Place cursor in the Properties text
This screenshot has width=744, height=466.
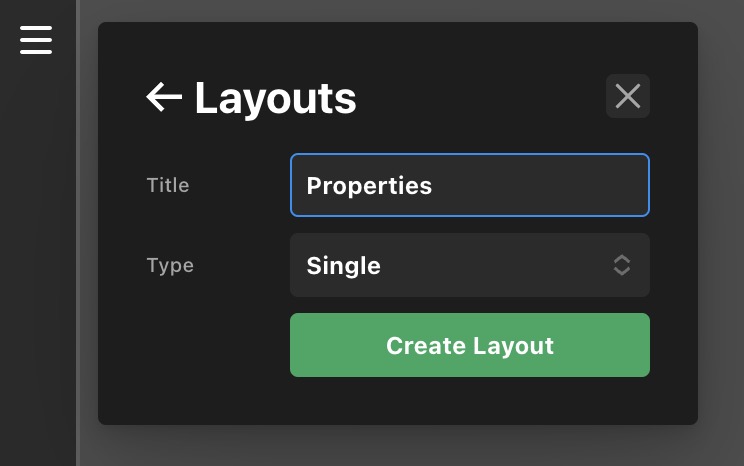click(369, 186)
